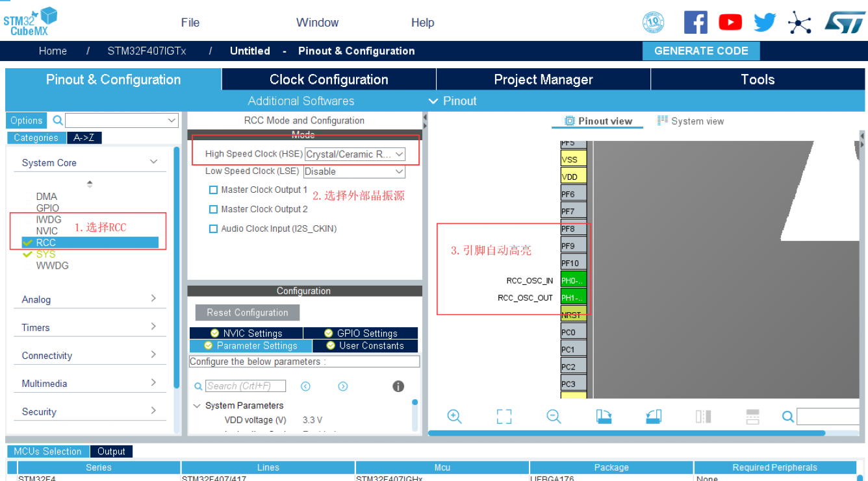The width and height of the screenshot is (868, 481).
Task: Switch to the Project Manager tab
Action: [543, 79]
